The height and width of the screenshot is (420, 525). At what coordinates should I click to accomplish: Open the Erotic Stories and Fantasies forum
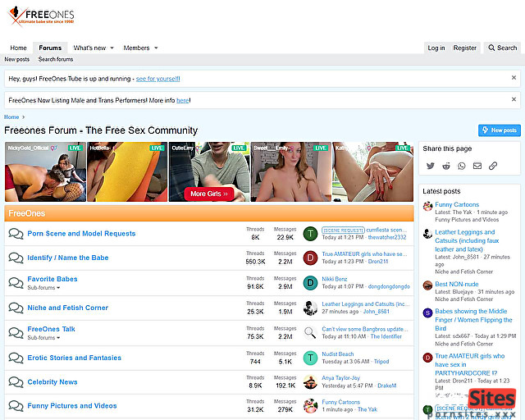pyautogui.click(x=75, y=358)
